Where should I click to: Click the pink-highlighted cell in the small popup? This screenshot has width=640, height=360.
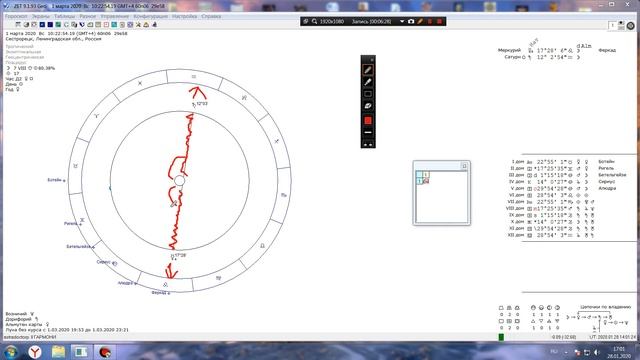pyautogui.click(x=426, y=181)
